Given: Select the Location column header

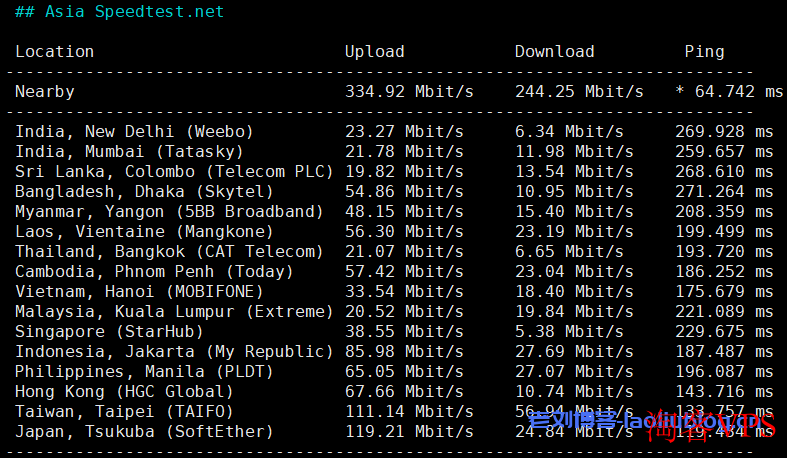Looking at the screenshot, I should pos(54,51).
